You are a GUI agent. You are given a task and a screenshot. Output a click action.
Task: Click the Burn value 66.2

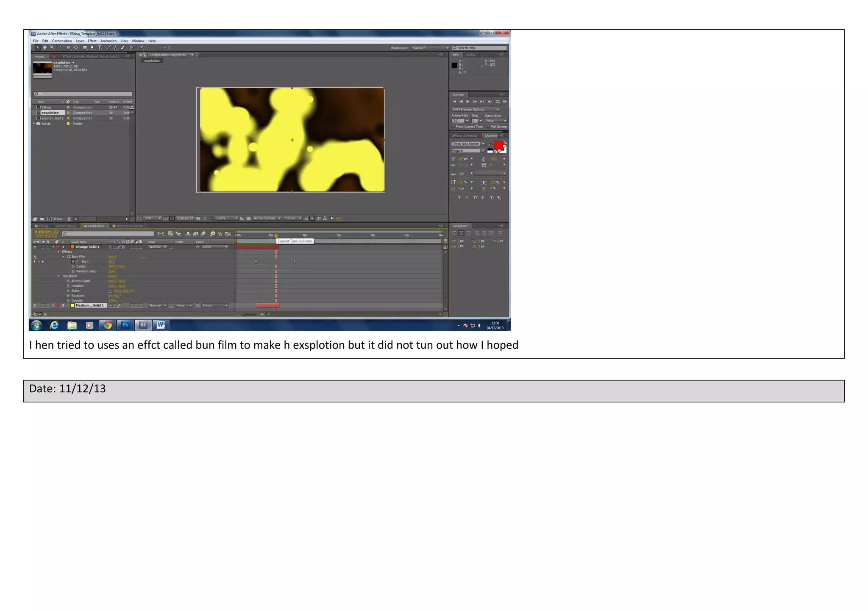point(111,262)
